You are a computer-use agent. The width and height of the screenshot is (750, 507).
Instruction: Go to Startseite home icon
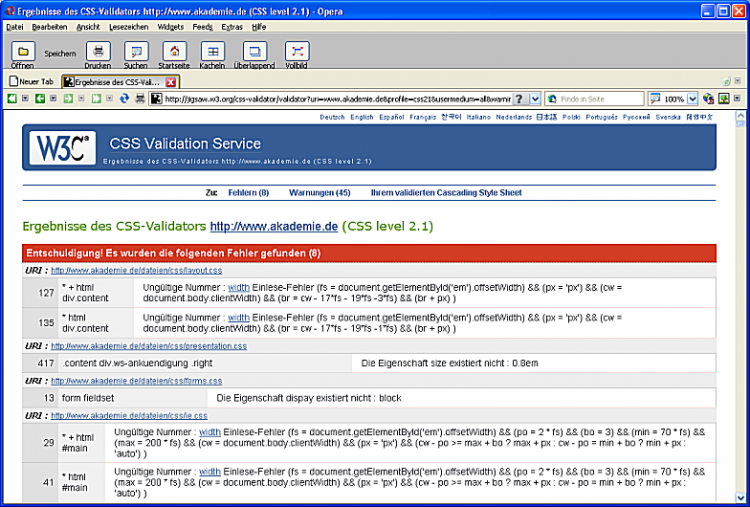pos(173,51)
